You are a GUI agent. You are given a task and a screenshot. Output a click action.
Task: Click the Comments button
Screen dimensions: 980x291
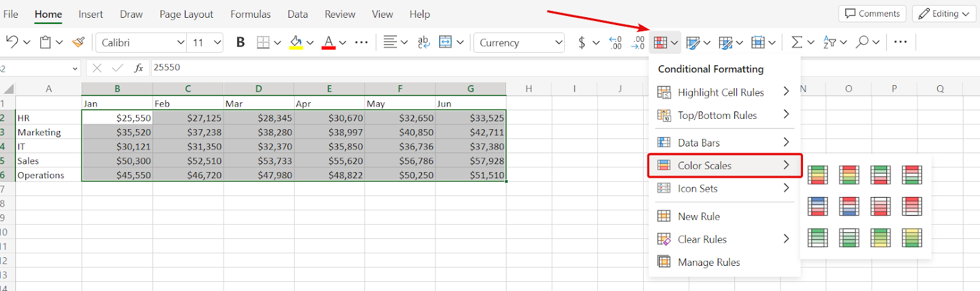pyautogui.click(x=872, y=13)
